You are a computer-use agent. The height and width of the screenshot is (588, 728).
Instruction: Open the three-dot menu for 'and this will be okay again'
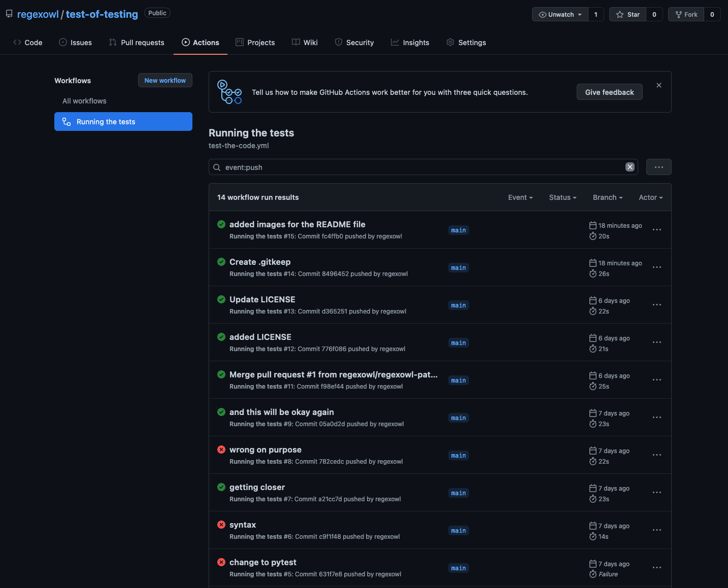[657, 418]
